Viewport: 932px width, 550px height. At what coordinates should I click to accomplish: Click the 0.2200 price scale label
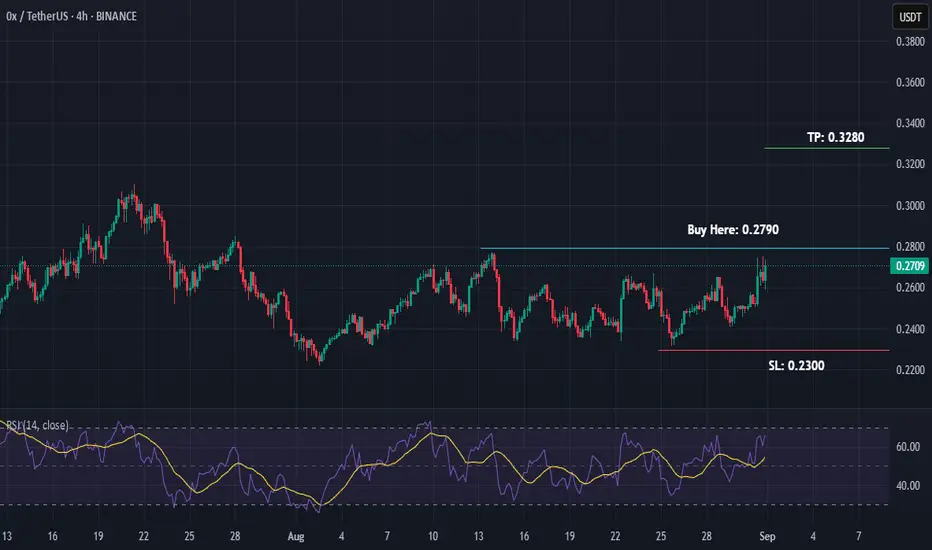(x=910, y=370)
